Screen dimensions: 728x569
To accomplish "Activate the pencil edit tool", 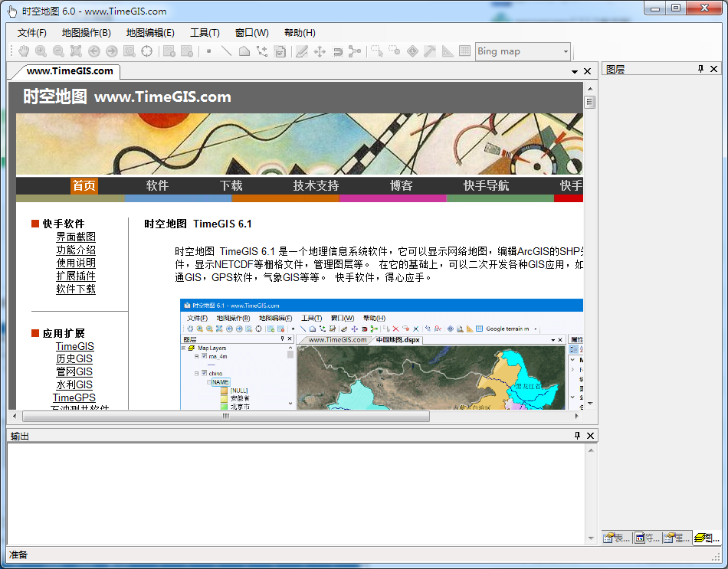I will [x=302, y=51].
